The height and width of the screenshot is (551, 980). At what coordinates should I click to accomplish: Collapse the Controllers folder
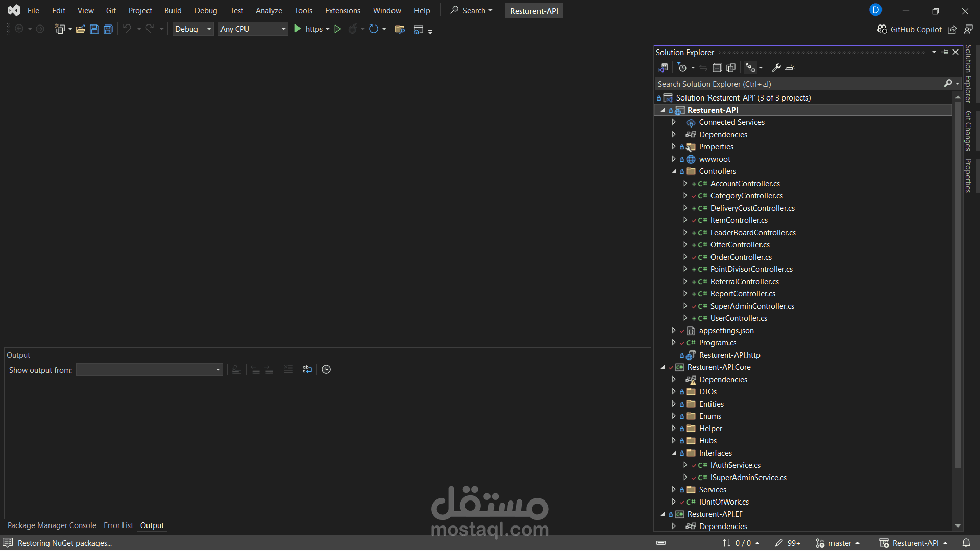pyautogui.click(x=674, y=171)
